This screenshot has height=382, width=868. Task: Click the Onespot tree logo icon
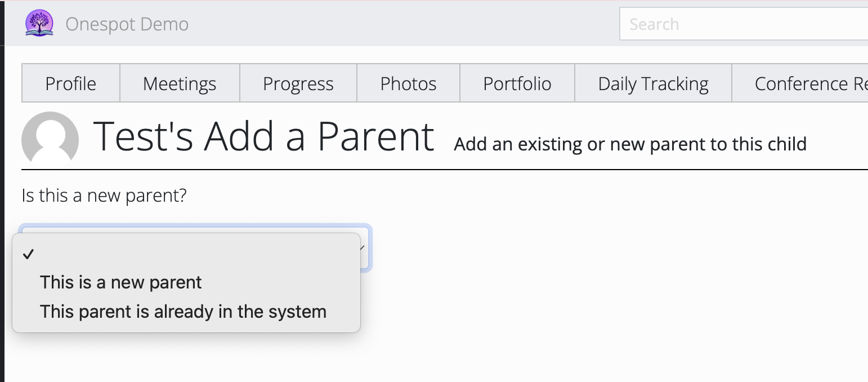click(x=39, y=24)
